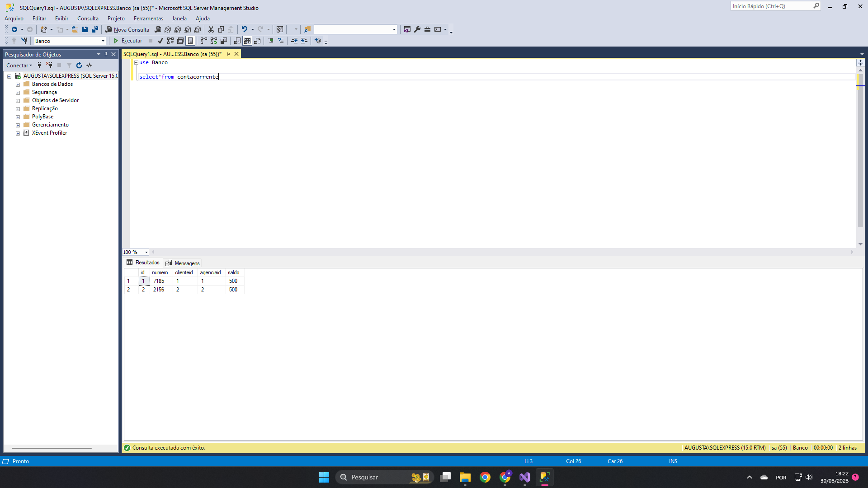
Task: Select the PolyBase tree item
Action: (x=42, y=117)
